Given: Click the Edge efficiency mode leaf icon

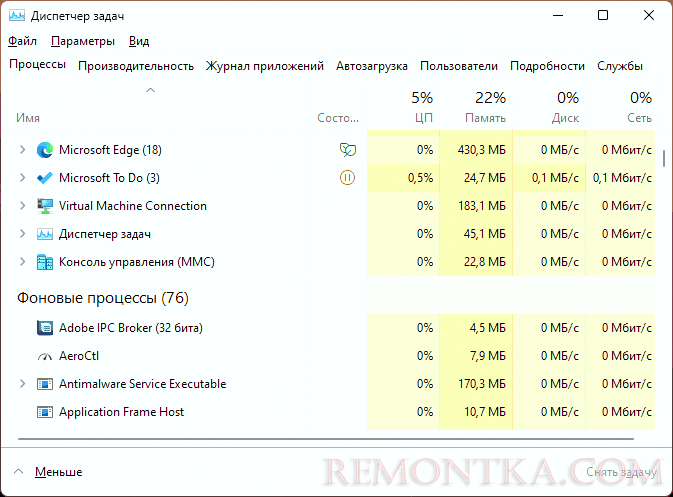Looking at the screenshot, I should pyautogui.click(x=347, y=150).
